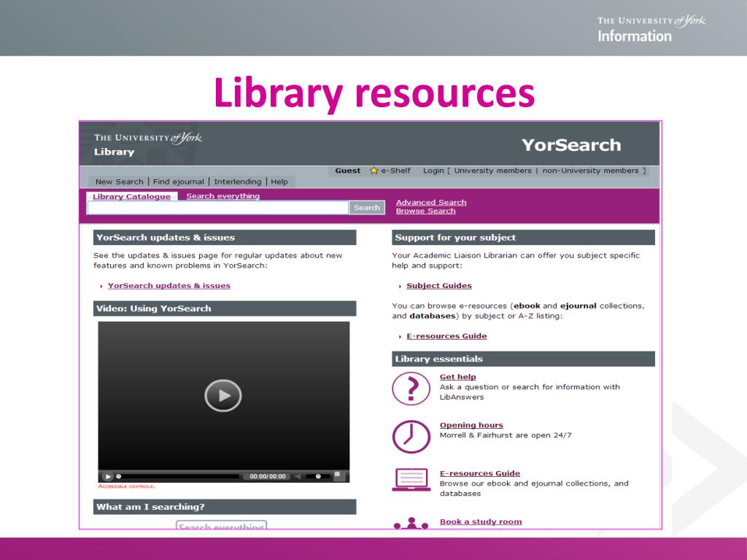
Task: Open the Accessible controls link under the video
Action: pos(127,486)
